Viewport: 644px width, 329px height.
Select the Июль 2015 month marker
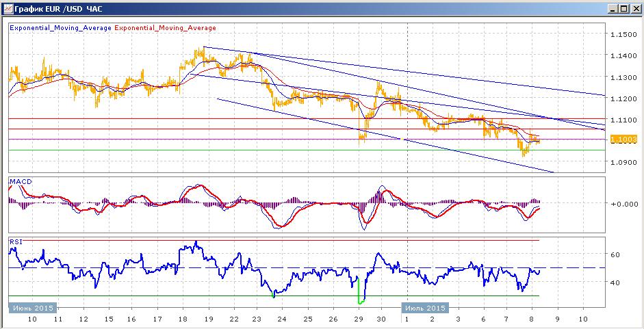[425, 308]
